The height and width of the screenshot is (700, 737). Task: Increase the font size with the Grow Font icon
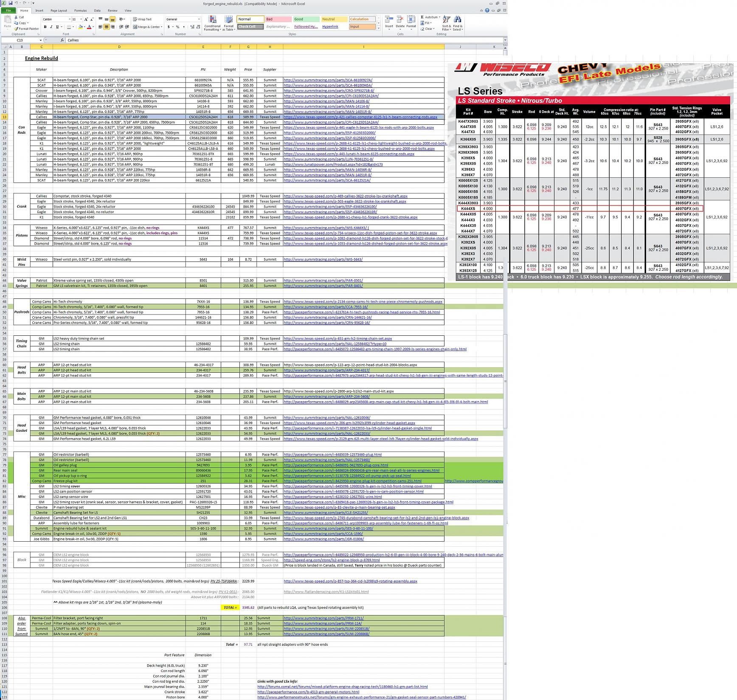86,19
